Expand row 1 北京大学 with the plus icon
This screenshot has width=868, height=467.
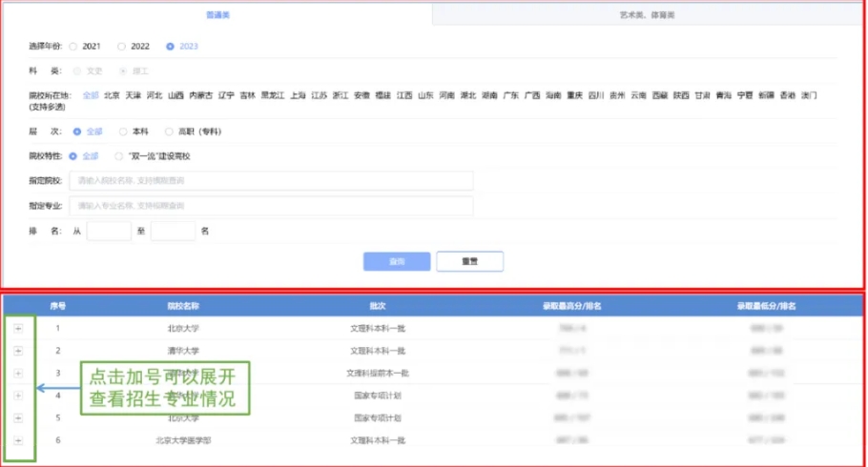coord(18,329)
